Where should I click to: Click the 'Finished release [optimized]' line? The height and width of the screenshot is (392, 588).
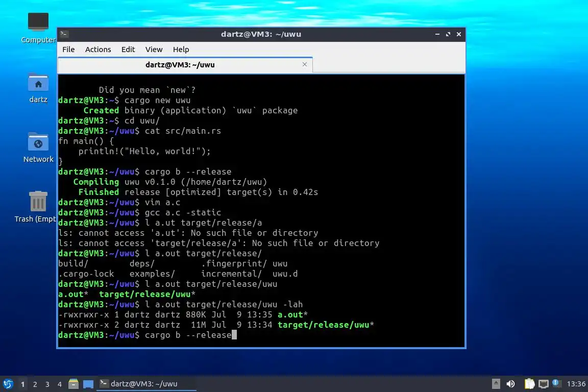coord(198,192)
